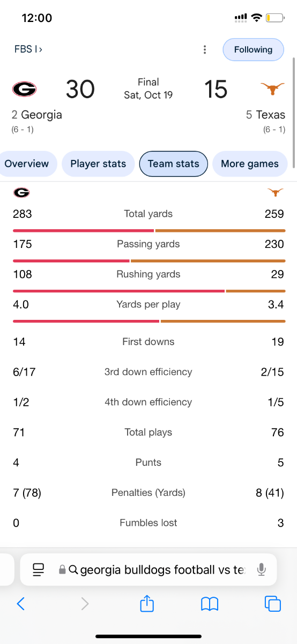Expand the FBS I league link
This screenshot has width=297, height=644.
click(28, 49)
